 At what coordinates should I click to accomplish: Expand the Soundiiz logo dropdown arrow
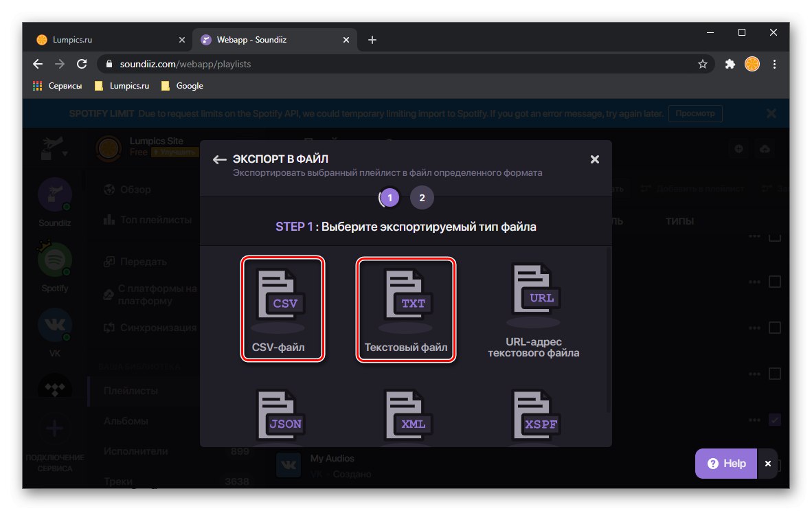pyautogui.click(x=65, y=154)
